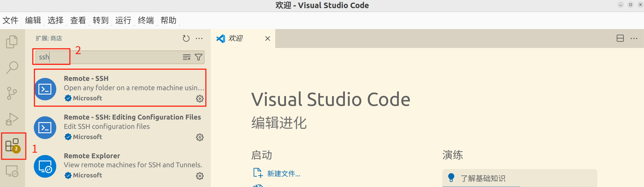
Task: Open the 编辑 menu
Action: pos(33,20)
